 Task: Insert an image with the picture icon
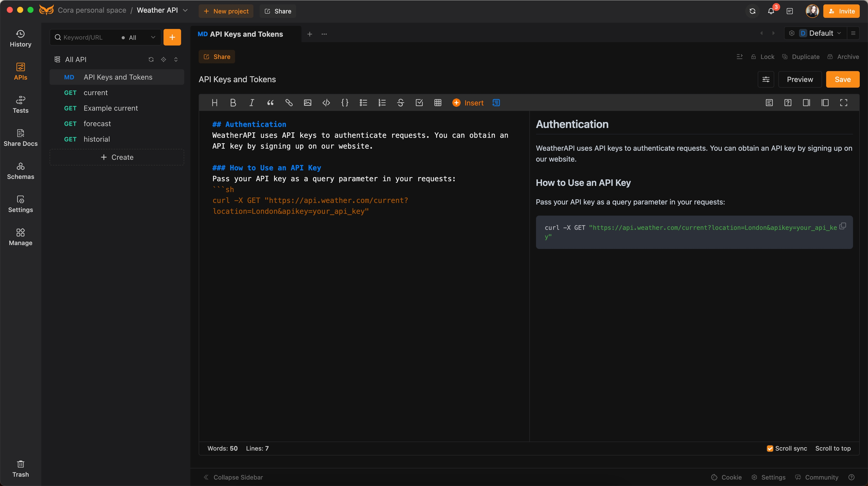point(308,103)
